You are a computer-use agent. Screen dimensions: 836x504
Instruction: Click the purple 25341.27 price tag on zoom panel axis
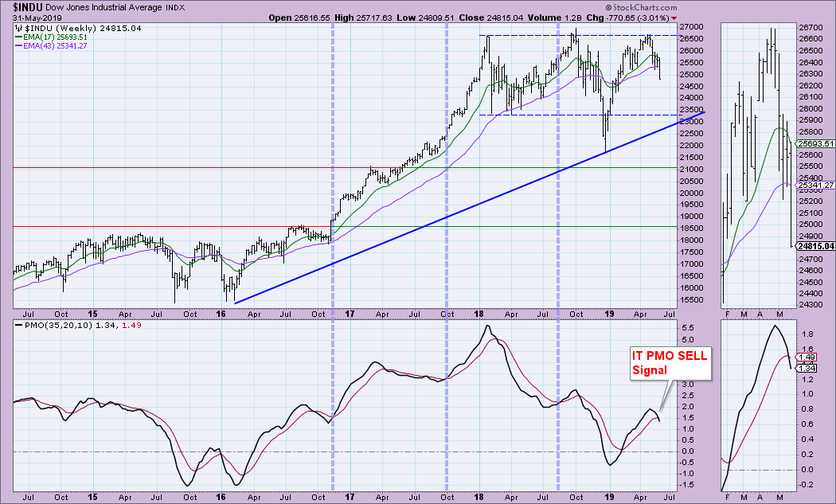click(815, 185)
